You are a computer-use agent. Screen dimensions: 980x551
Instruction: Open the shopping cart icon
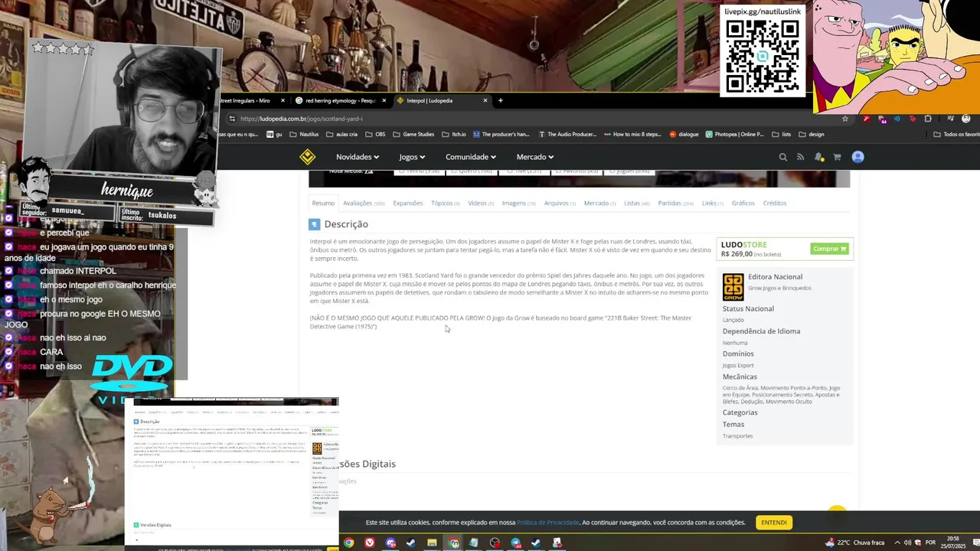click(x=837, y=157)
